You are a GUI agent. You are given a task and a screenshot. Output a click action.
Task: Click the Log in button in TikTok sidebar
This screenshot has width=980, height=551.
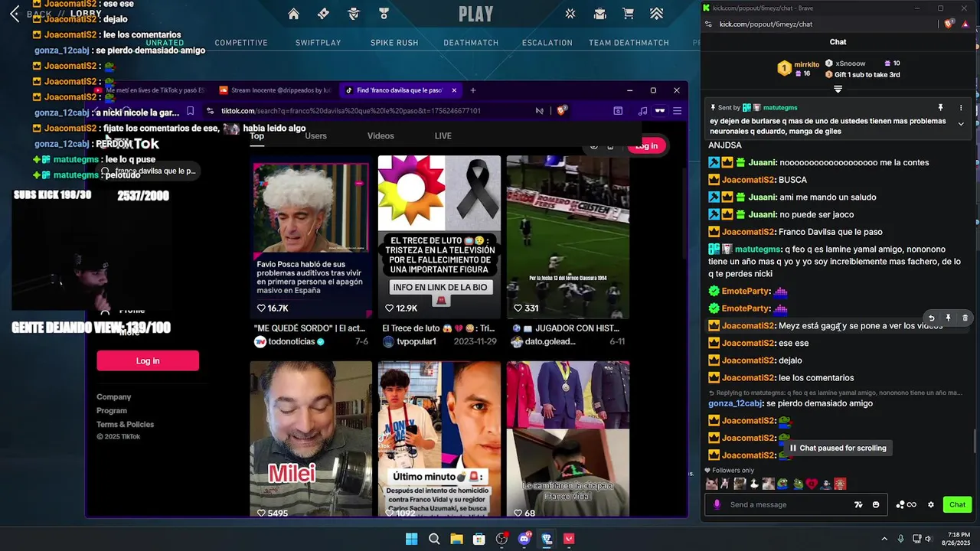148,360
